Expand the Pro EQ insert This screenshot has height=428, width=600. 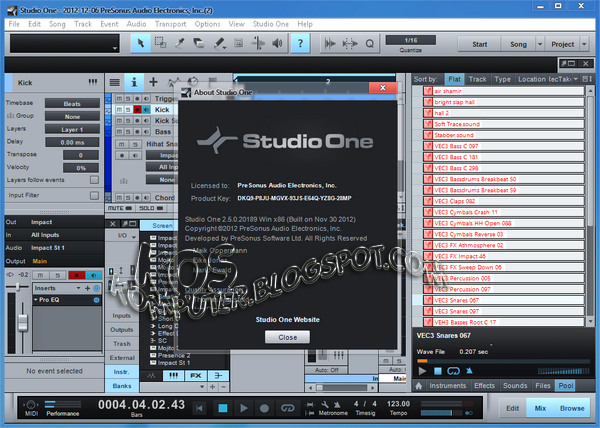pos(36,300)
